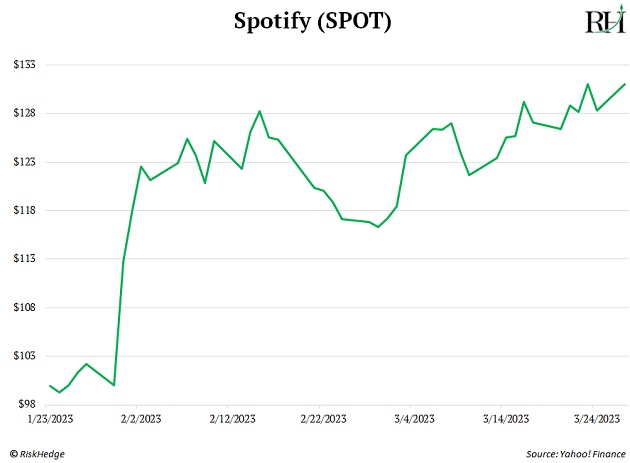The image size is (630, 463).
Task: Click the $123 price axis label
Action: pyautogui.click(x=23, y=161)
